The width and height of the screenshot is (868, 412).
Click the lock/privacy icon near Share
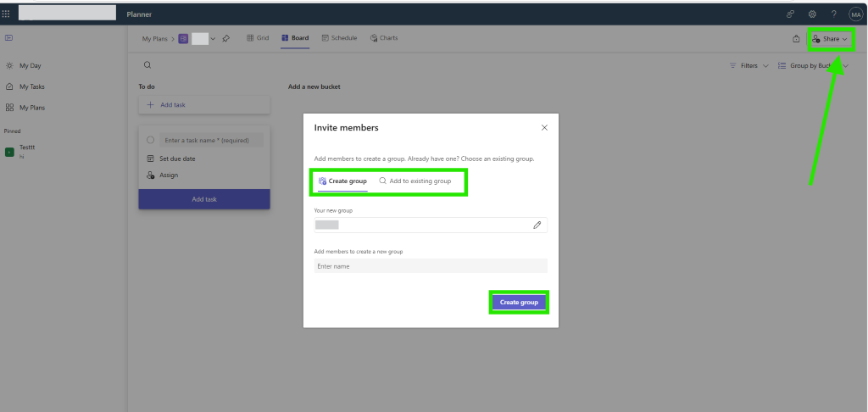click(x=796, y=39)
